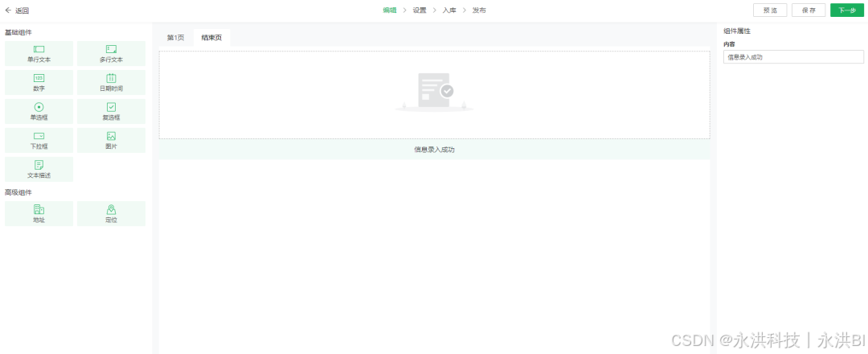Switch to the 第1页 tab
This screenshot has height=354, width=868.
pos(175,38)
